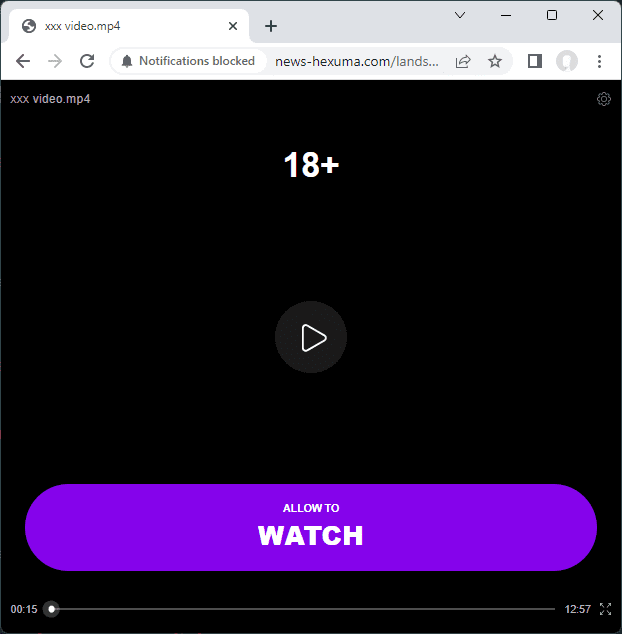Seek to middle of video timeline
This screenshot has height=634, width=622.
(x=303, y=609)
